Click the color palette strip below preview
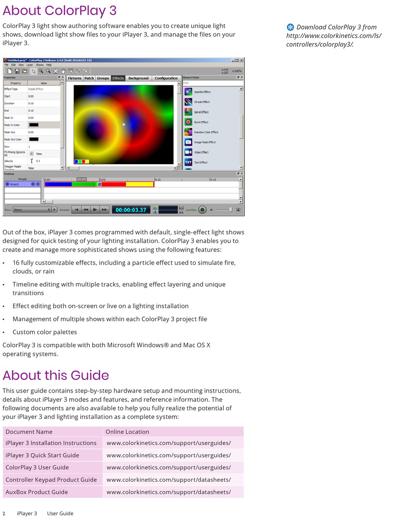 point(82,161)
